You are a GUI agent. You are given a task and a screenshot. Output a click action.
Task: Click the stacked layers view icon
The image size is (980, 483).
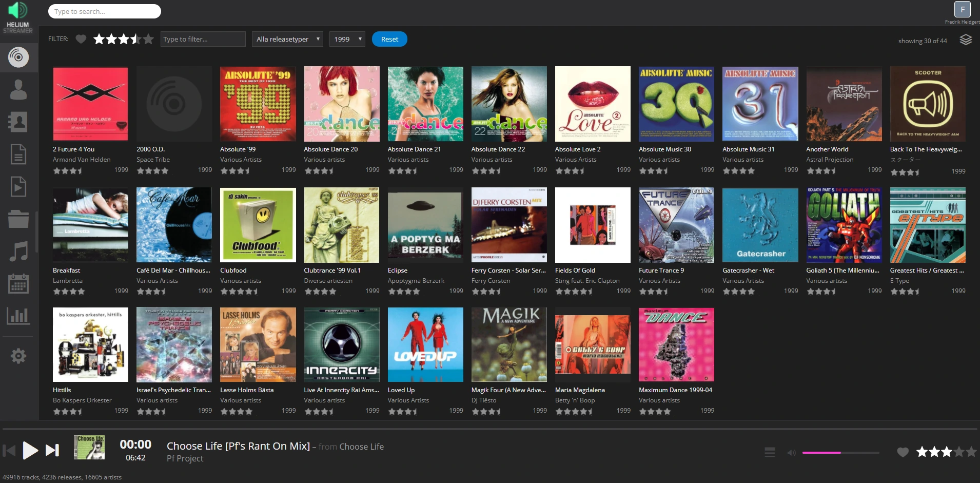coord(966,40)
